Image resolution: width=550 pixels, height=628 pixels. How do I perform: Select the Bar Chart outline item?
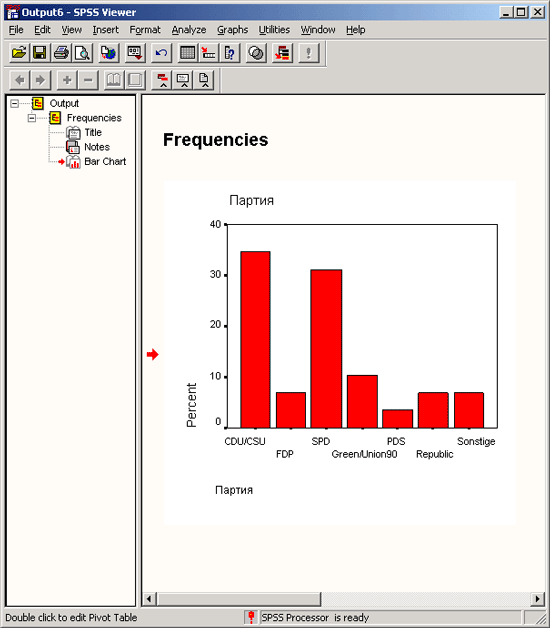105,161
